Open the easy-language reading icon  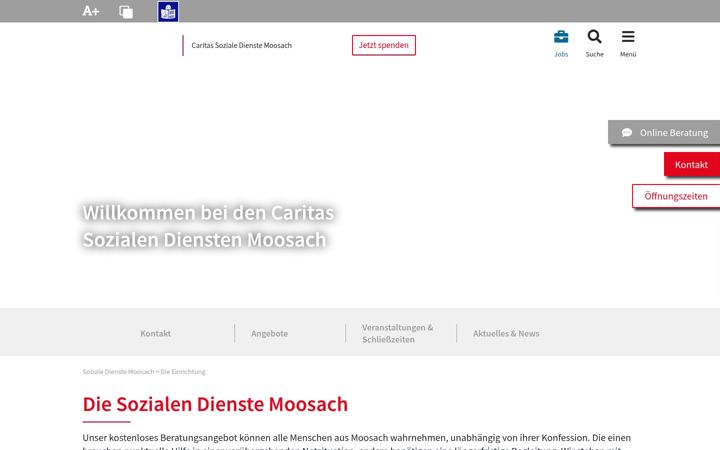(x=168, y=11)
